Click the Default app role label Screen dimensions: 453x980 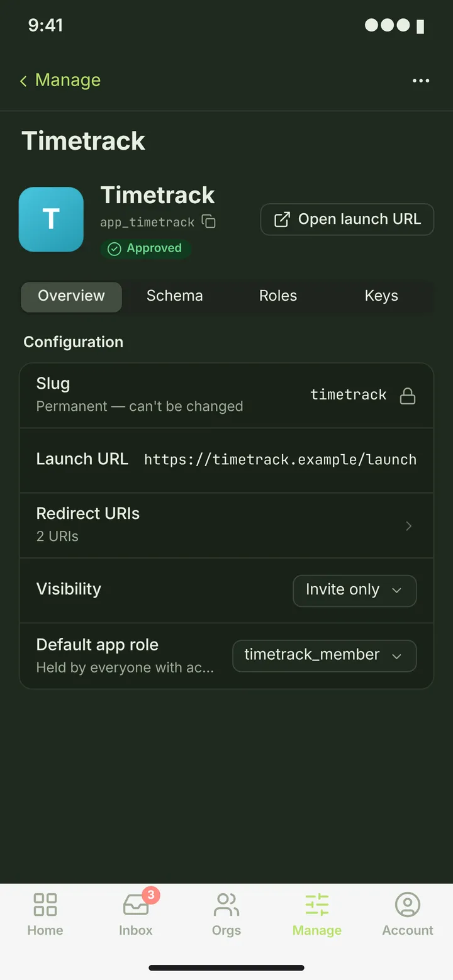(98, 645)
